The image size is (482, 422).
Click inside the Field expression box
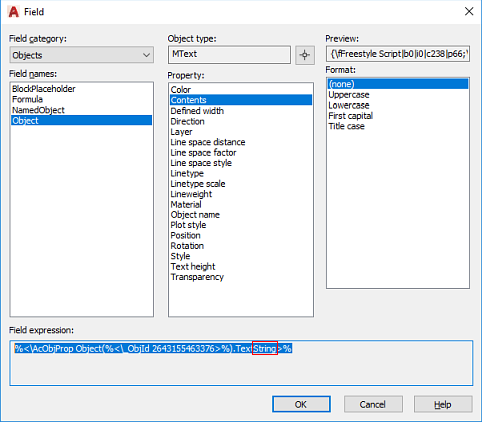(x=241, y=363)
